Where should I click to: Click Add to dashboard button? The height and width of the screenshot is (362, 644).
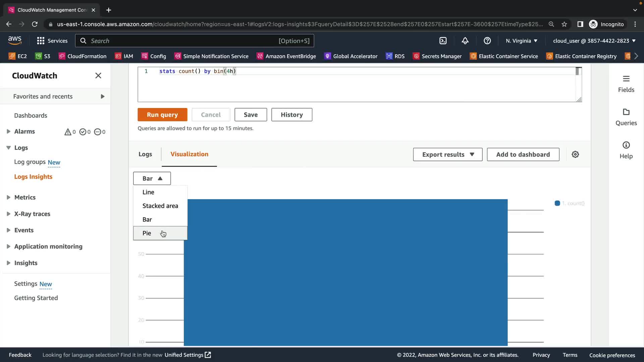click(x=523, y=155)
